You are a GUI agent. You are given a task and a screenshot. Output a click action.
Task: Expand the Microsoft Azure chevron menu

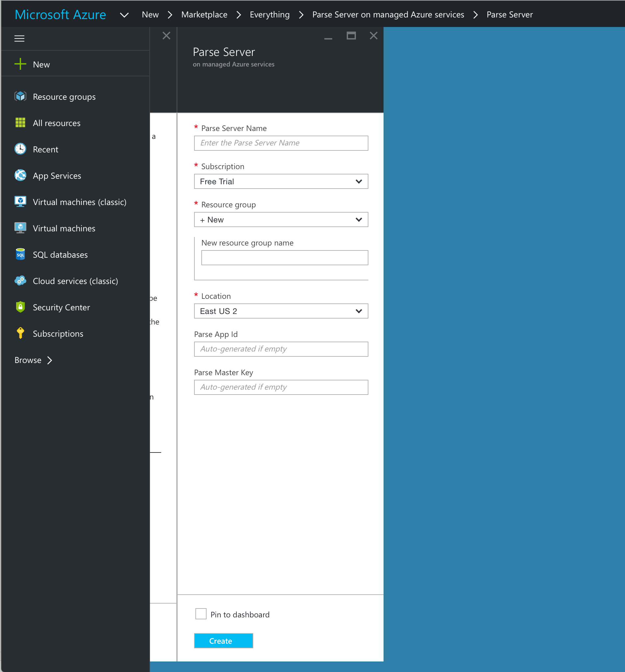click(x=124, y=15)
